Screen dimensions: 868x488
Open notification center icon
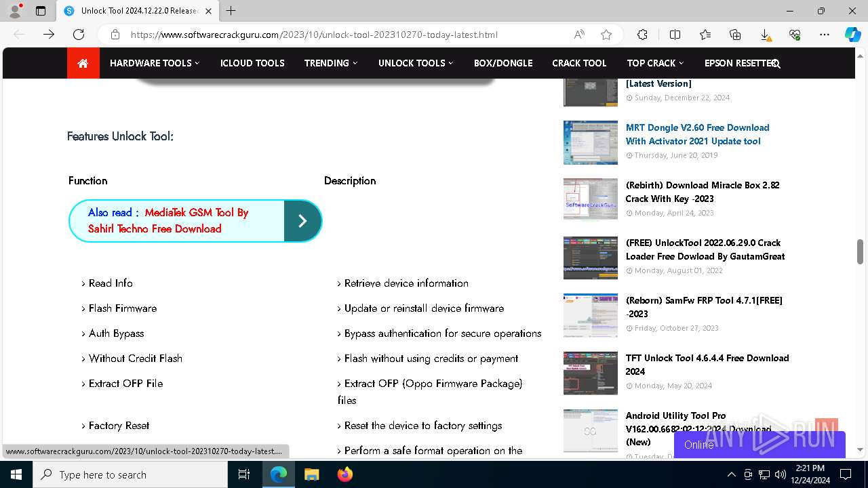point(846,474)
